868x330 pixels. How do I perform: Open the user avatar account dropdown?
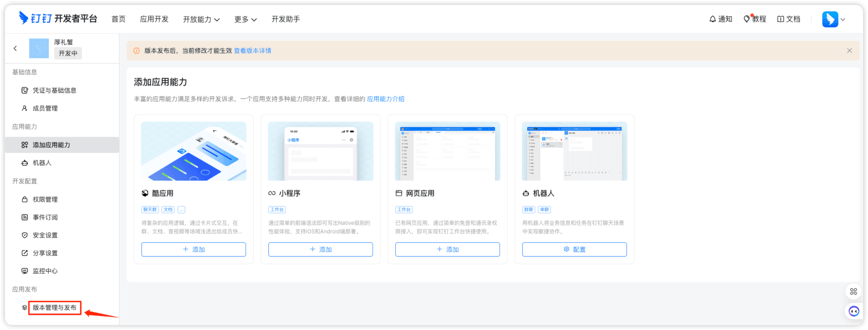(x=834, y=19)
